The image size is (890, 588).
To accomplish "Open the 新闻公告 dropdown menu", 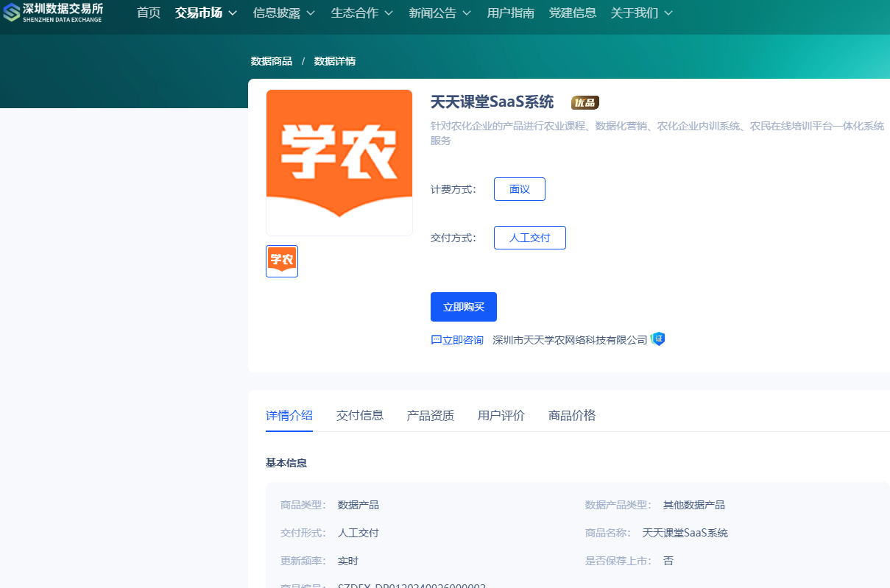I will (439, 13).
